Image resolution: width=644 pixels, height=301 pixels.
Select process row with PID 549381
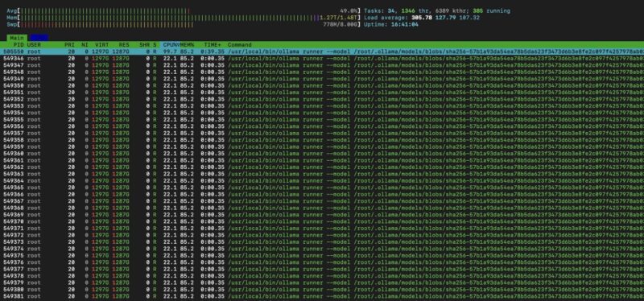(322, 296)
